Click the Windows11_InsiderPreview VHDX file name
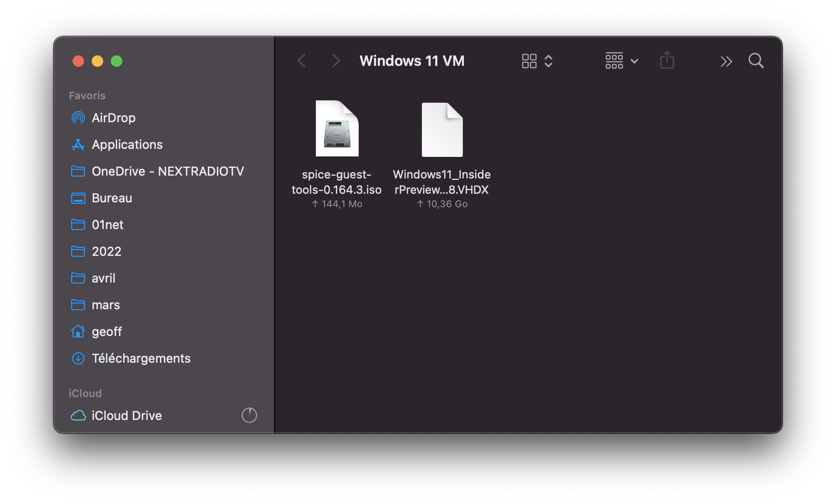This screenshot has width=836, height=504. coord(442,182)
